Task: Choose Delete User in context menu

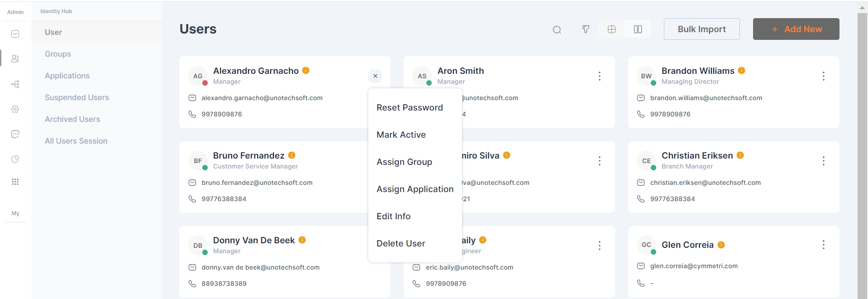Action: coord(401,243)
